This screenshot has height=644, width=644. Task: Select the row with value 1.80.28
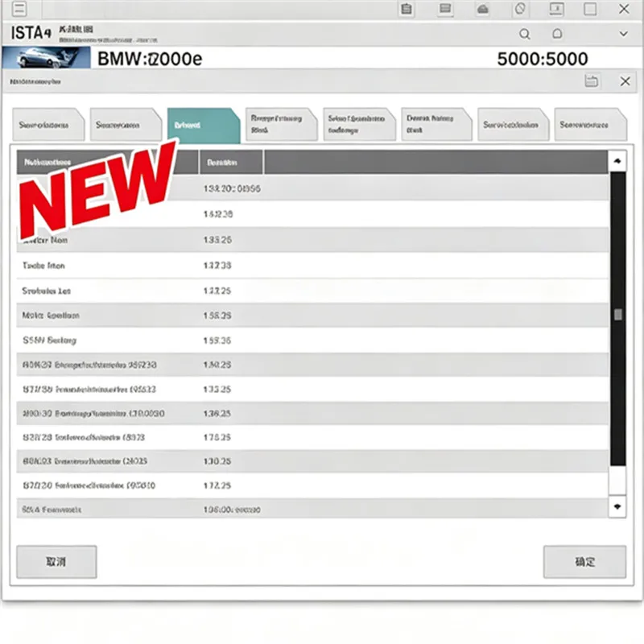[312, 365]
